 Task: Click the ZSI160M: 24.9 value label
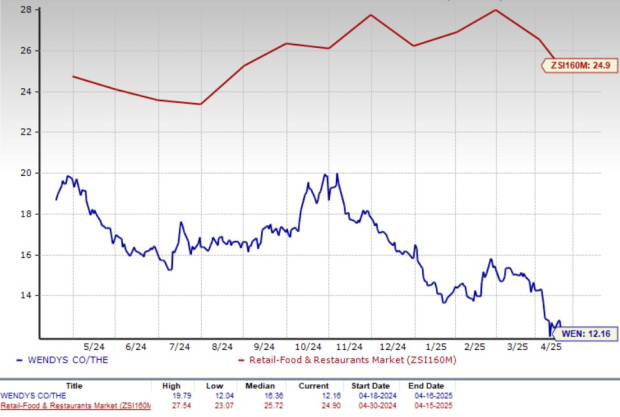tap(579, 66)
